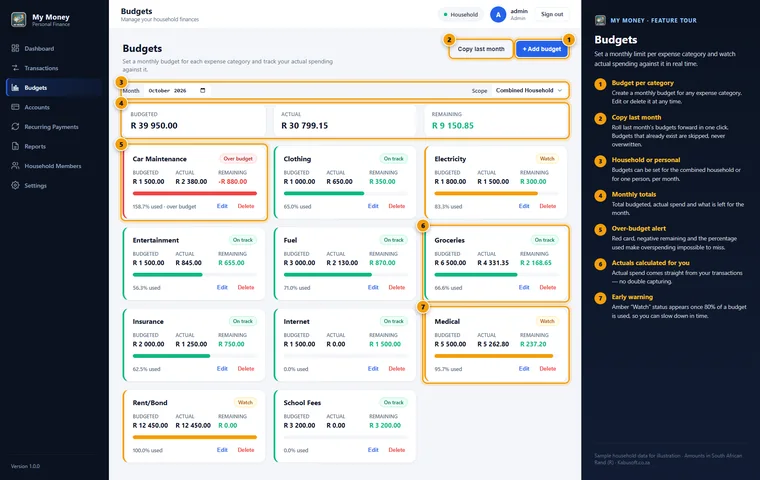Viewport: 760px width, 480px height.
Task: Click the Add budget button
Action: click(541, 49)
